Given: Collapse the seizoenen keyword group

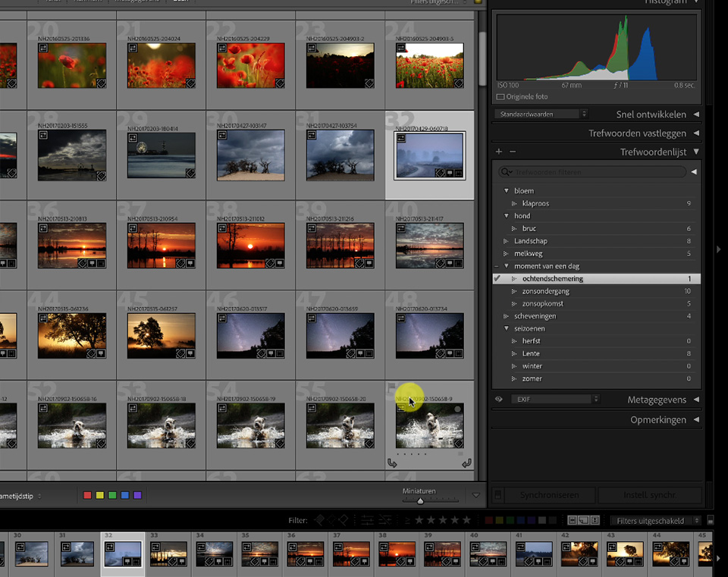Looking at the screenshot, I should click(507, 328).
